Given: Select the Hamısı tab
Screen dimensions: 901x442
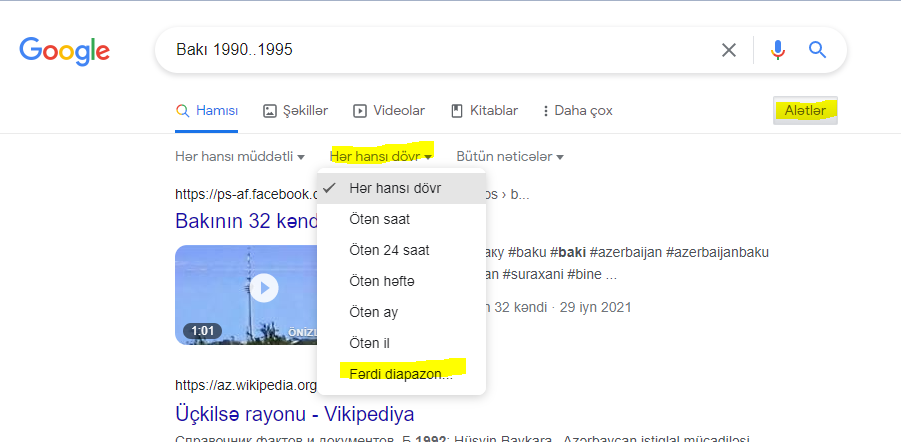Looking at the screenshot, I should coord(207,111).
